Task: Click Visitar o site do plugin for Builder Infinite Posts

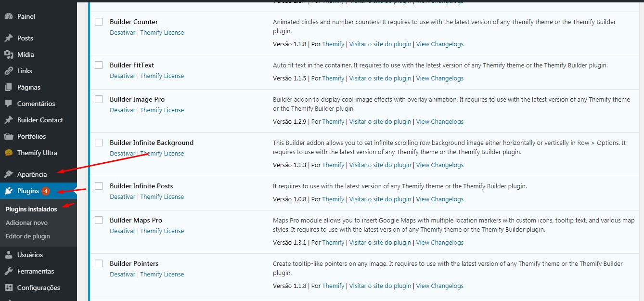Action: [380, 199]
